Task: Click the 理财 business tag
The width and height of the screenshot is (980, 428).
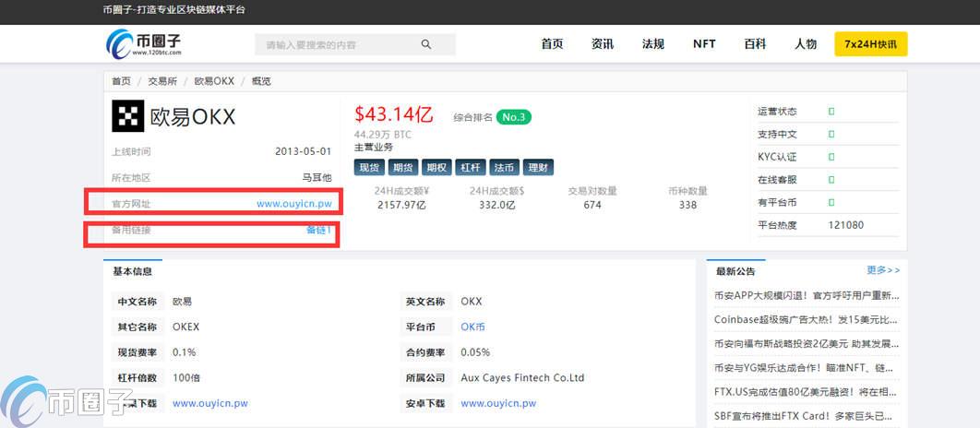Action: click(538, 168)
